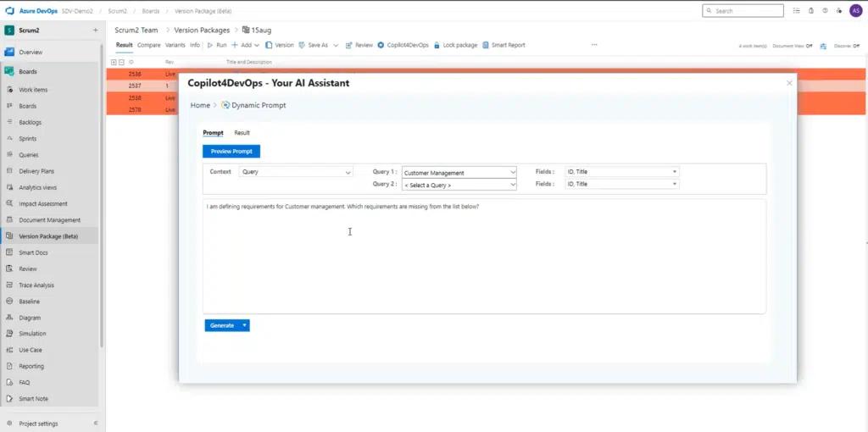Open the AS user avatar menu
The height and width of the screenshot is (432, 868).
click(x=856, y=10)
